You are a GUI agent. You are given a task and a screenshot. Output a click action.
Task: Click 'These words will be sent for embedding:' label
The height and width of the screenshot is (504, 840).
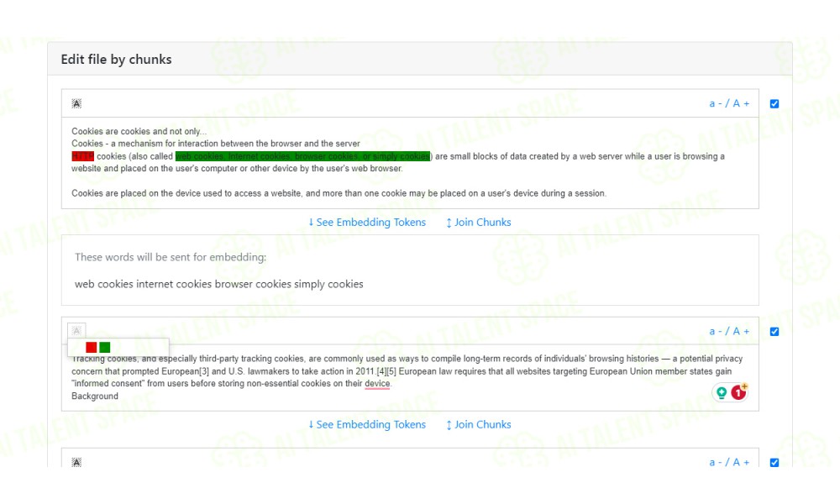coord(171,257)
